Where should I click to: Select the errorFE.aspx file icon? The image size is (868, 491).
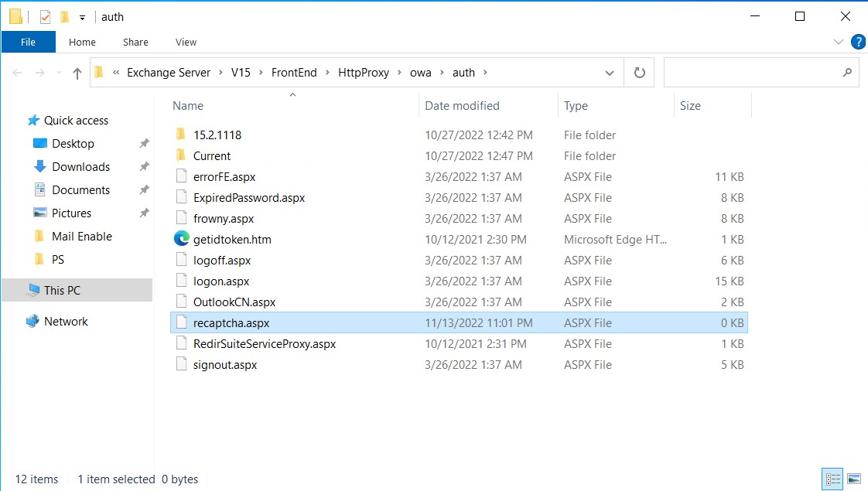click(181, 176)
